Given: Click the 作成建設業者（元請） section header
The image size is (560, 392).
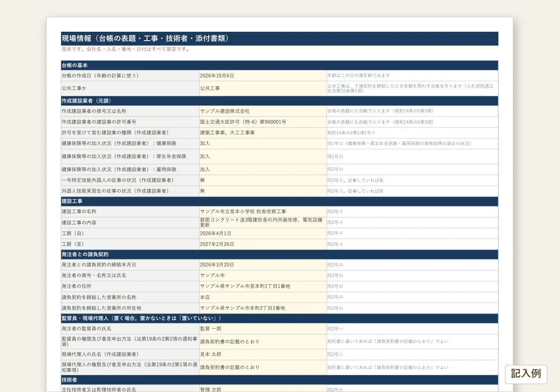Looking at the screenshot, I should [280, 101].
